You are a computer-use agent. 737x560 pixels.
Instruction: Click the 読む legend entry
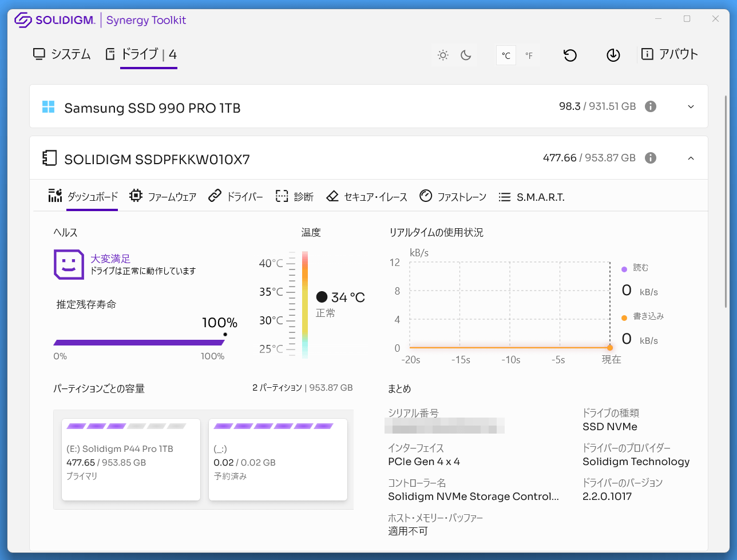tap(635, 268)
